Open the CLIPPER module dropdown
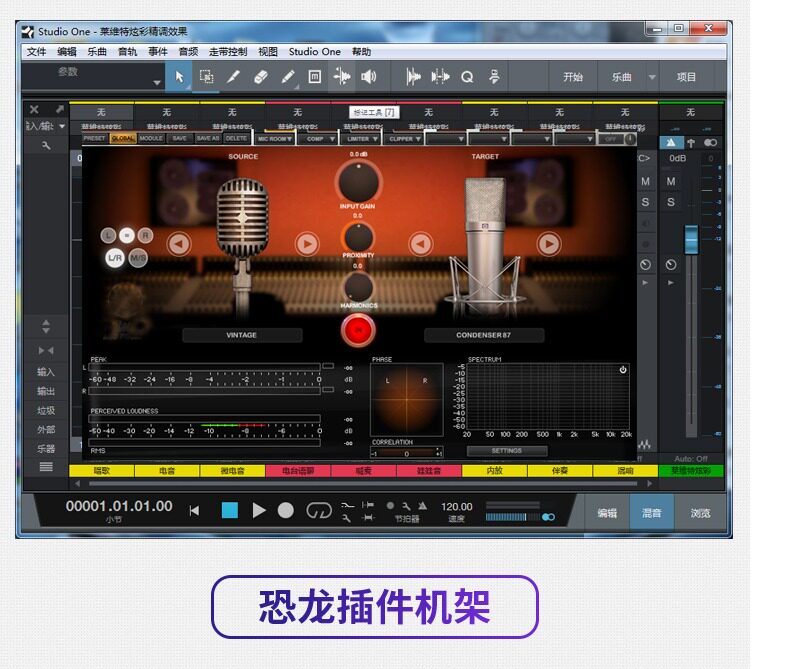The height and width of the screenshot is (669, 790). click(404, 139)
